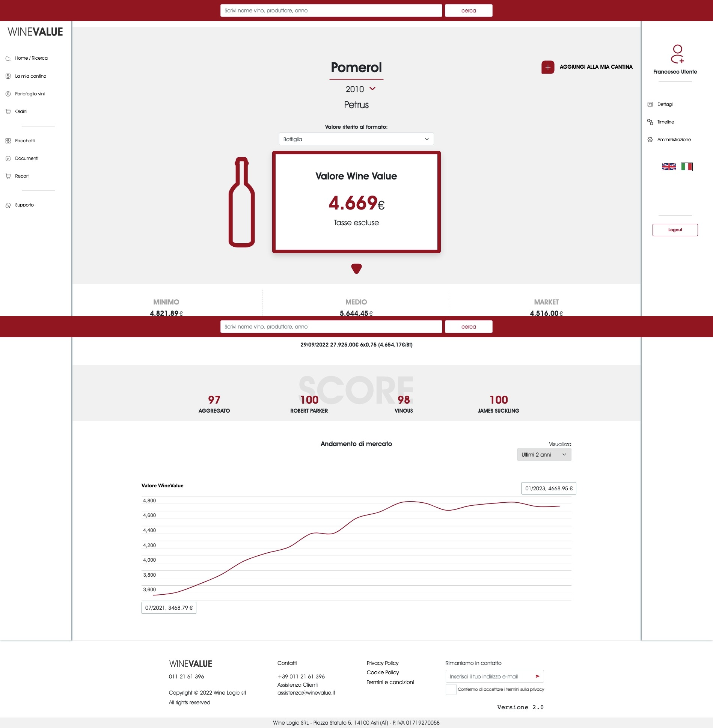The width and height of the screenshot is (713, 728).
Task: Click the red bottle icon
Action: click(241, 202)
